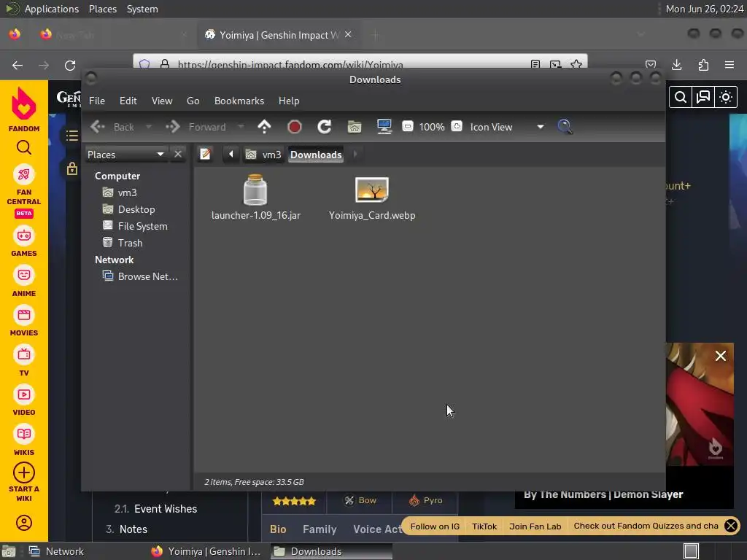The height and width of the screenshot is (560, 747).
Task: Close the video ad overlay
Action: tap(720, 356)
